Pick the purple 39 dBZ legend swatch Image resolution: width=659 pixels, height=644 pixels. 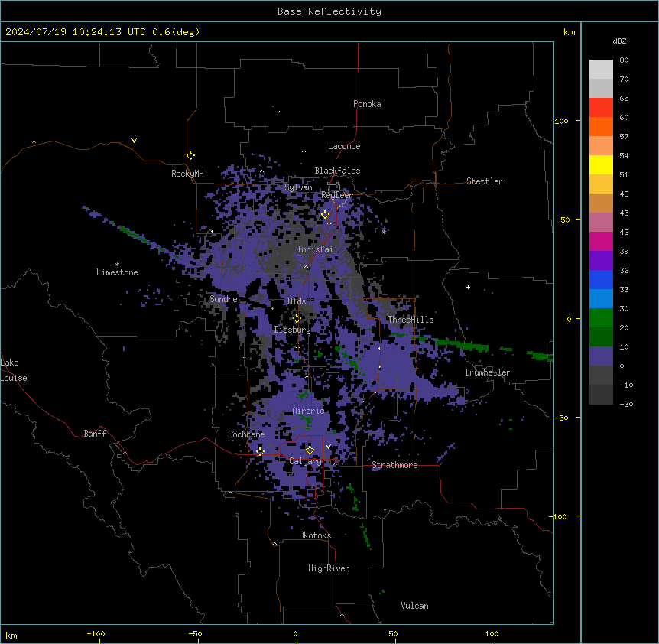[601, 261]
